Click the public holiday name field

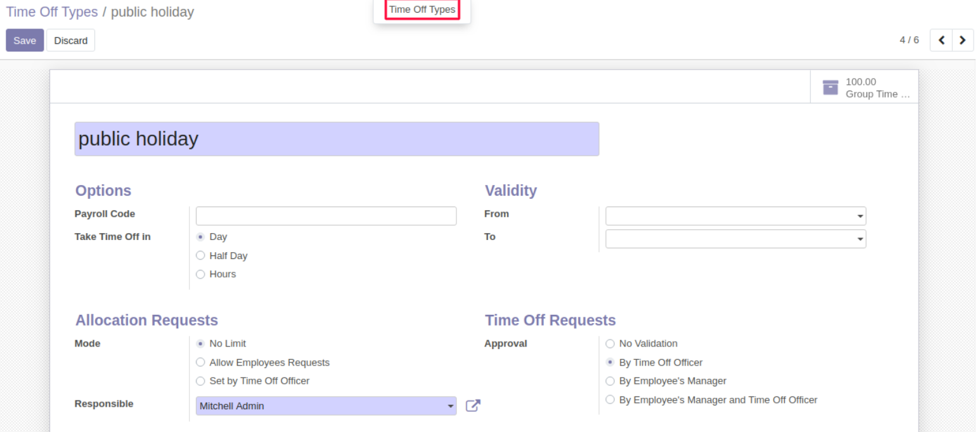point(337,139)
